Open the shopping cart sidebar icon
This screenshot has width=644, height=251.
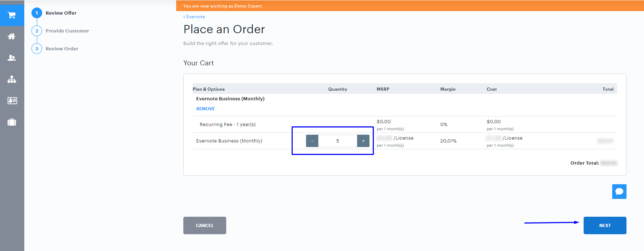point(12,15)
